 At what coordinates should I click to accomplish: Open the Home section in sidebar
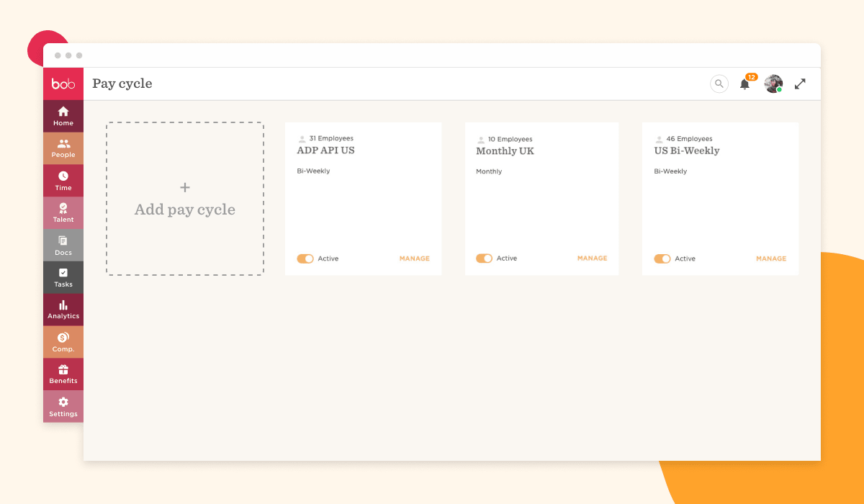click(x=63, y=116)
